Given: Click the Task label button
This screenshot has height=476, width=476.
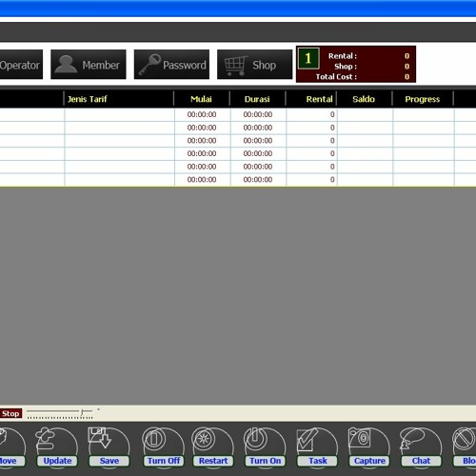Looking at the screenshot, I should 318,461.
